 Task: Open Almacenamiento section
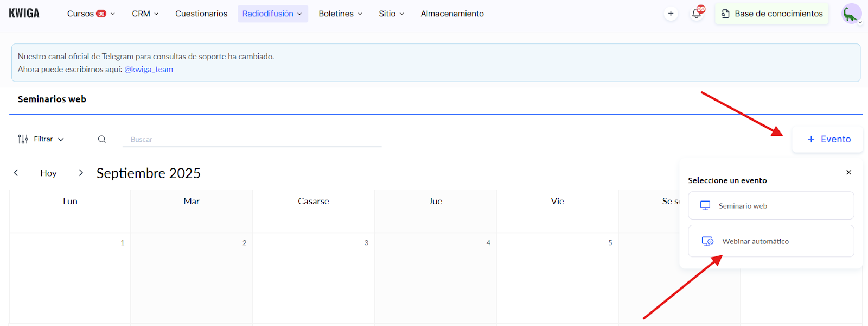click(452, 14)
